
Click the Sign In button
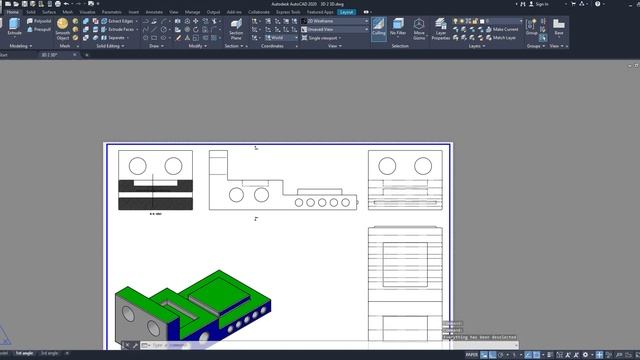point(538,4)
